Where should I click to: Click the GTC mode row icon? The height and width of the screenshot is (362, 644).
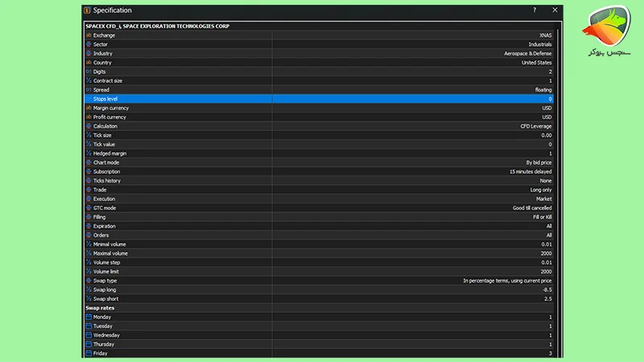pos(89,208)
